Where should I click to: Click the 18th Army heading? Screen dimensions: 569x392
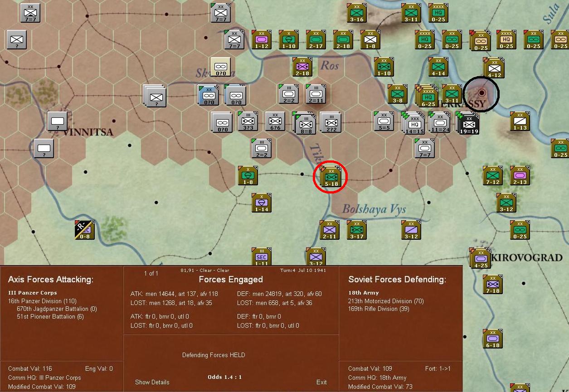(363, 293)
